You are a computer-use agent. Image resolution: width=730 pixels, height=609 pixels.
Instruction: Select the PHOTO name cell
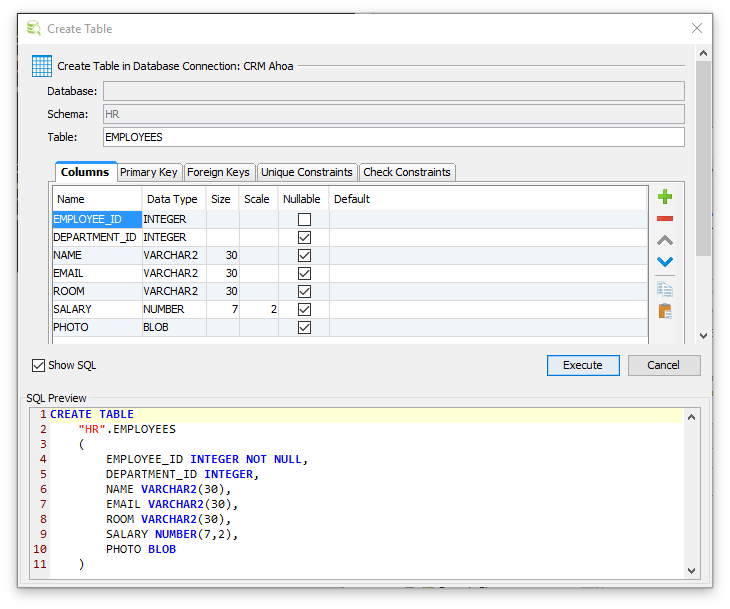(x=97, y=327)
